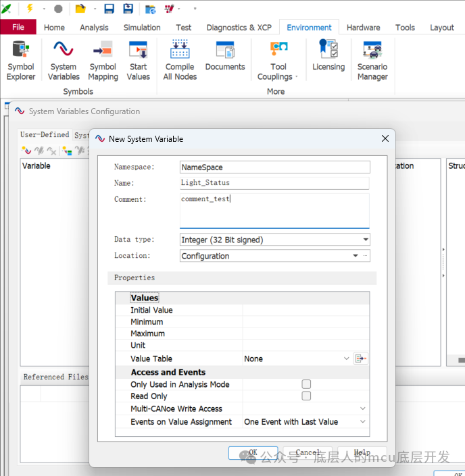Start measurement with the lightning bolt icon
The image size is (465, 476).
click(x=30, y=8)
